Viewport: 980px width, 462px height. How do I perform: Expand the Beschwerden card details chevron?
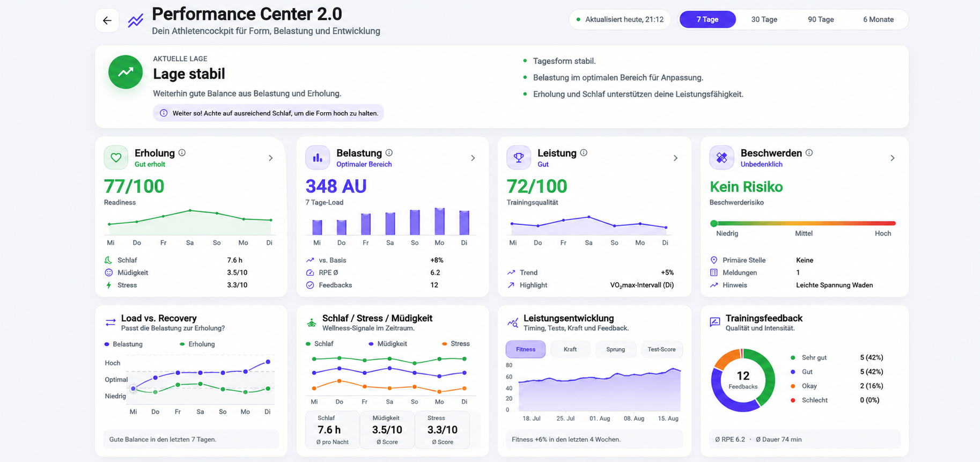click(x=893, y=158)
